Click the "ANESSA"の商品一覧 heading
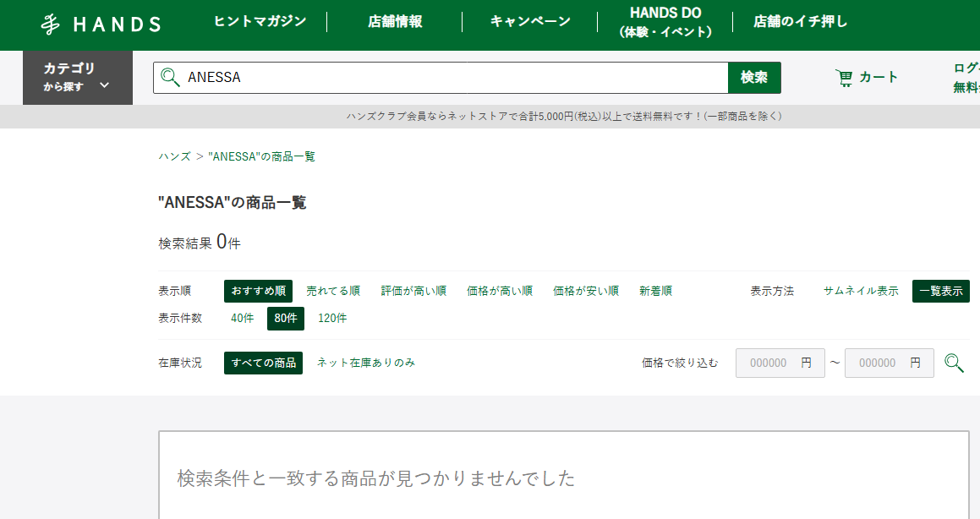Screen dimensions: 980x519 coord(232,203)
